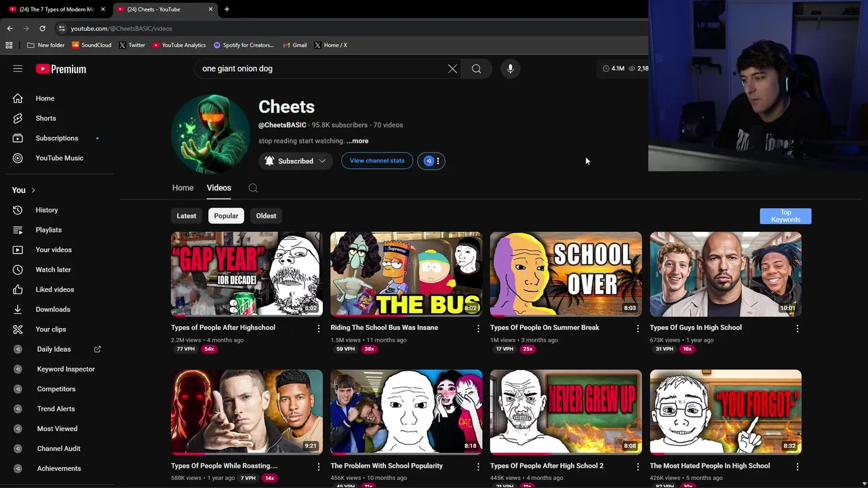Image resolution: width=868 pixels, height=488 pixels.
Task: Sort videos by Popular
Action: pyautogui.click(x=226, y=216)
